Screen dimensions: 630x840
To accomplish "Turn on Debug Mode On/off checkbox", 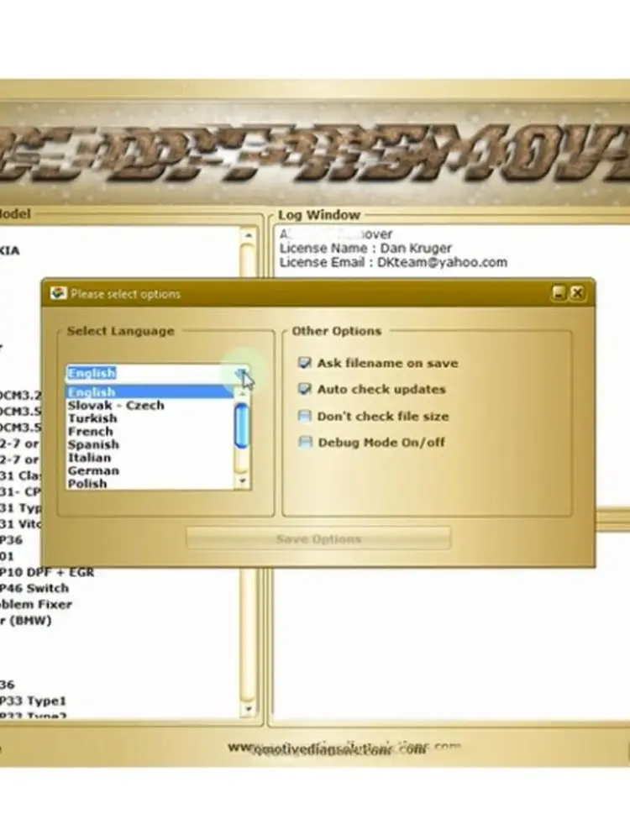I will pyautogui.click(x=305, y=442).
